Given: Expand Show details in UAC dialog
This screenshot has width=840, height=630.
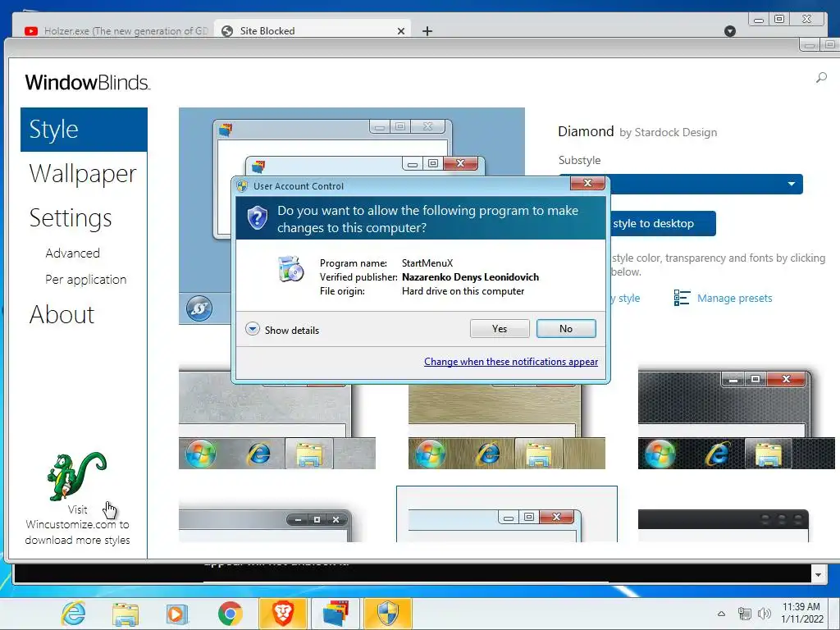Looking at the screenshot, I should (x=282, y=330).
